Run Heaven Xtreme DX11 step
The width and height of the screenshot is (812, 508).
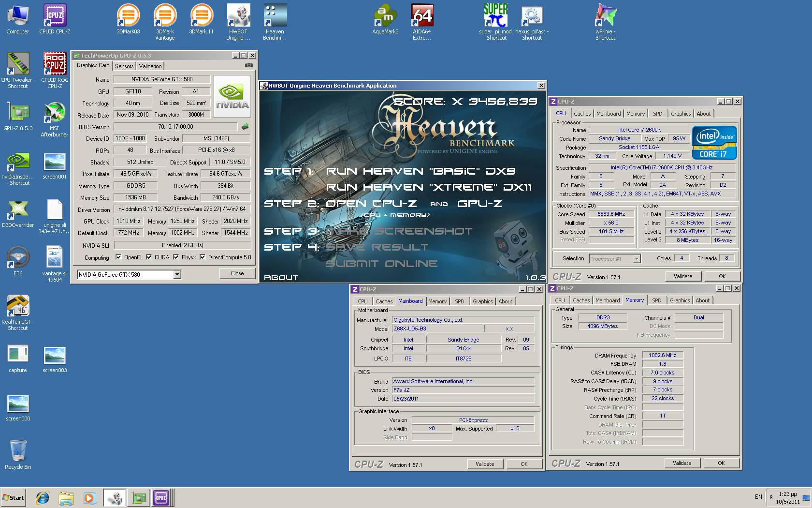429,187
